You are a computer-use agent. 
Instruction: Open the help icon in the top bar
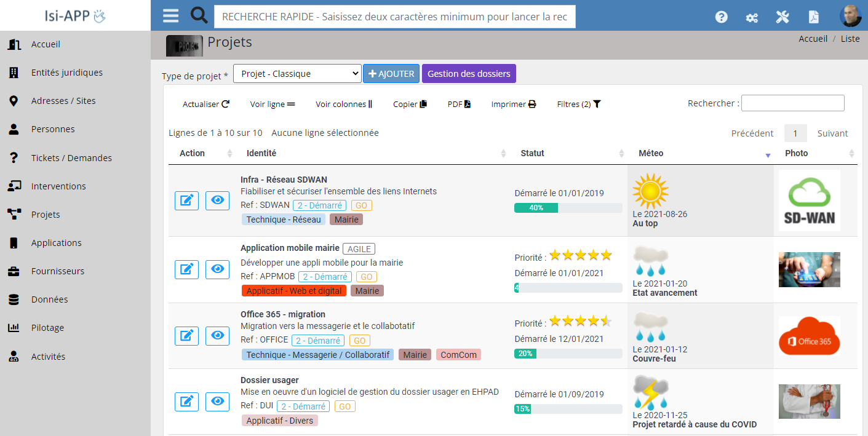pyautogui.click(x=721, y=17)
